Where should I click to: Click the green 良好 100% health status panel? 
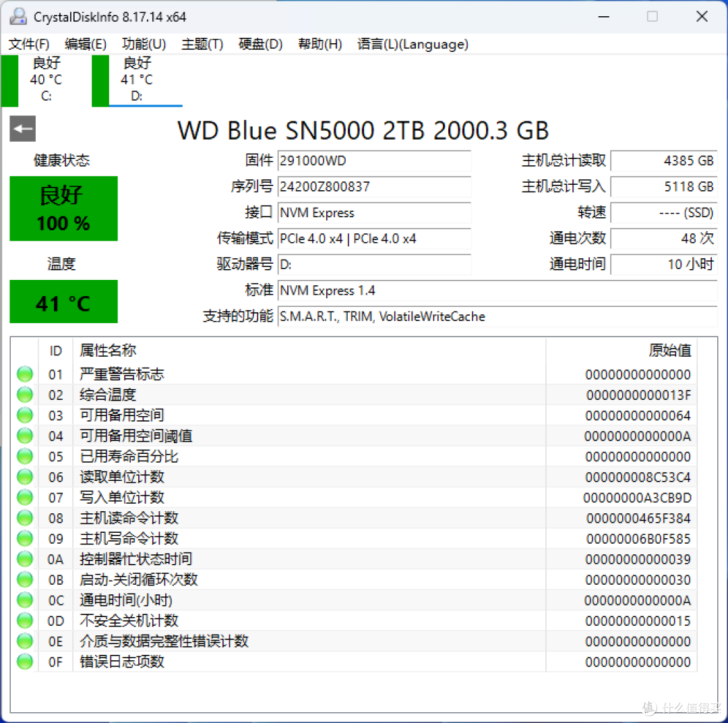[x=63, y=208]
